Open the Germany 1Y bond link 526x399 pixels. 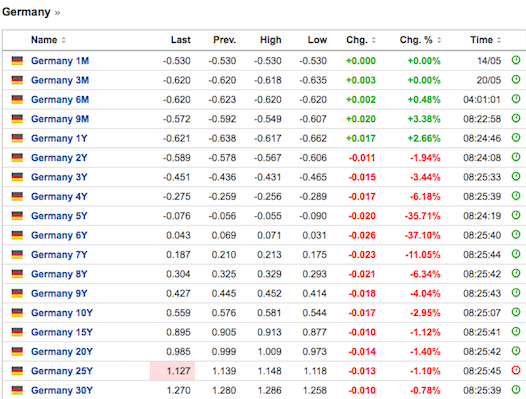click(x=59, y=138)
